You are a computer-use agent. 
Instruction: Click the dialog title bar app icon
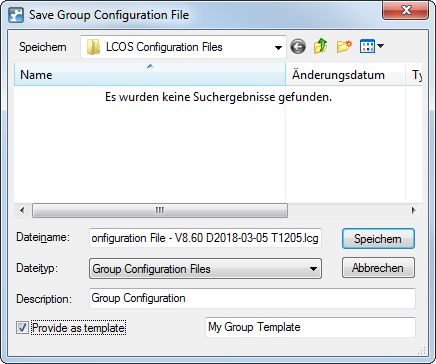pos(16,15)
